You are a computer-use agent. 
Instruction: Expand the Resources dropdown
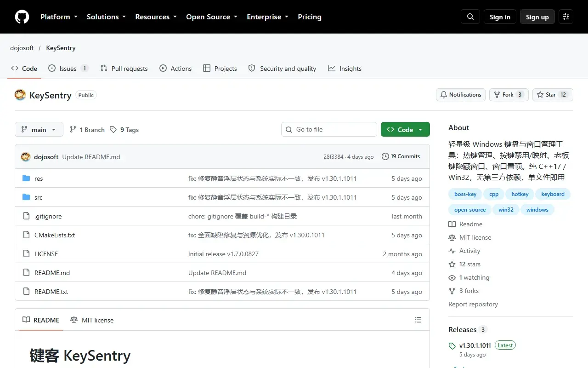(x=156, y=17)
